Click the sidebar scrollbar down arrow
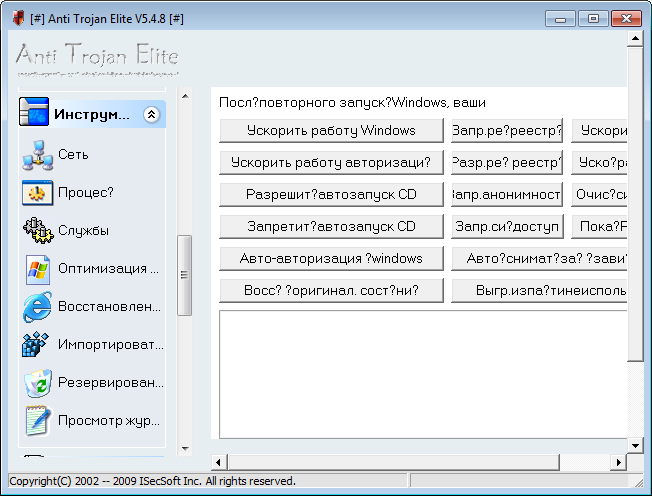 185,449
